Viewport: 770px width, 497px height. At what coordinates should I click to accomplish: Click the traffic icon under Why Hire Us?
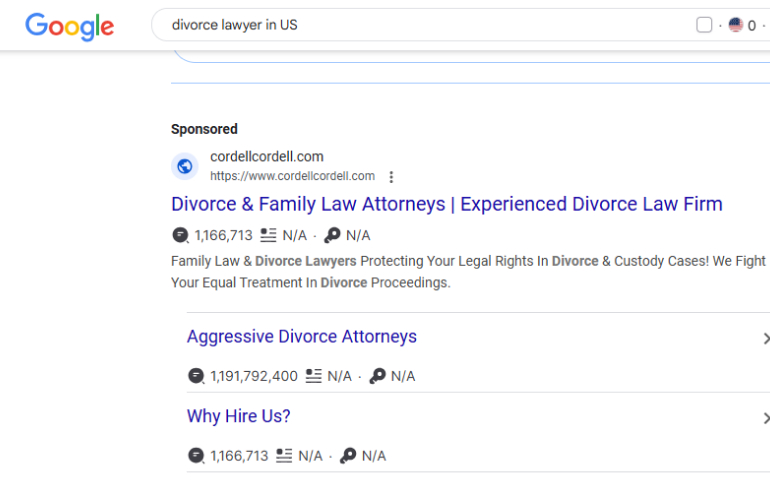click(196, 456)
